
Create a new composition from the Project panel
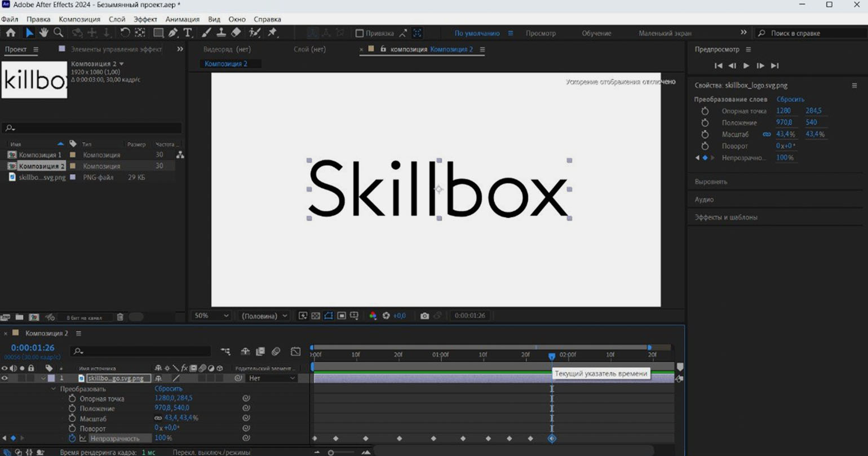pos(34,317)
